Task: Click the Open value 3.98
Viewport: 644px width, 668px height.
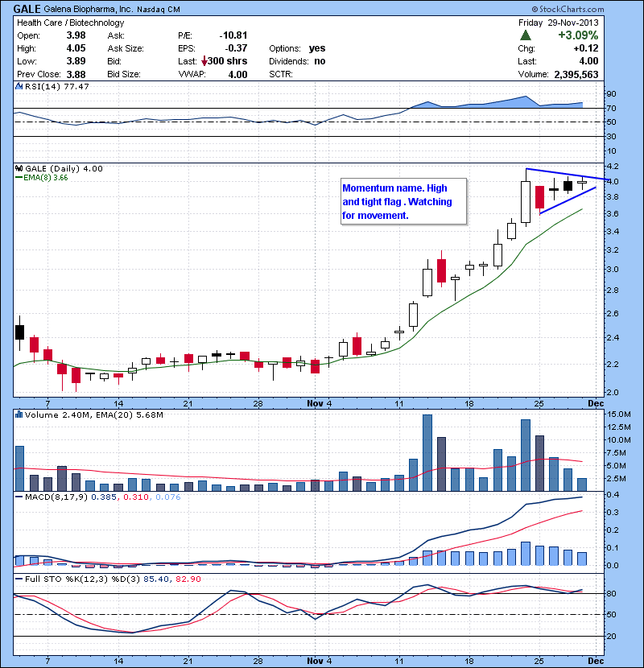Action: 76,35
